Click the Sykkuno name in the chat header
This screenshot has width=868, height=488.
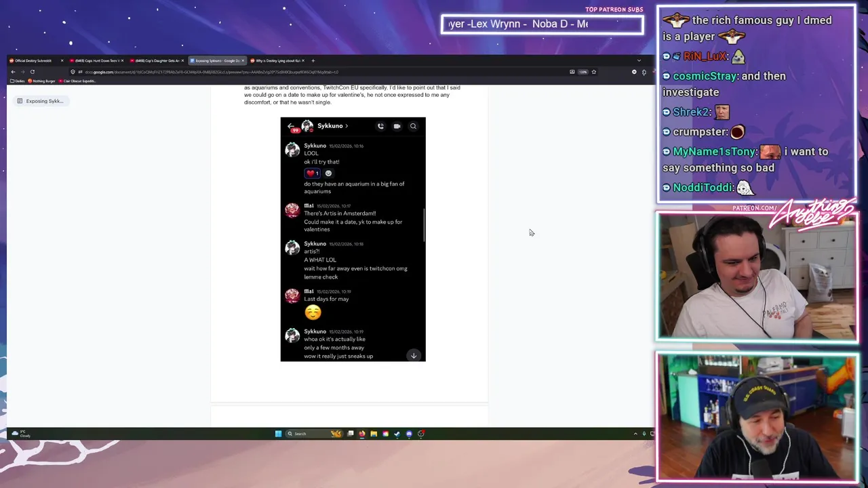click(x=330, y=126)
